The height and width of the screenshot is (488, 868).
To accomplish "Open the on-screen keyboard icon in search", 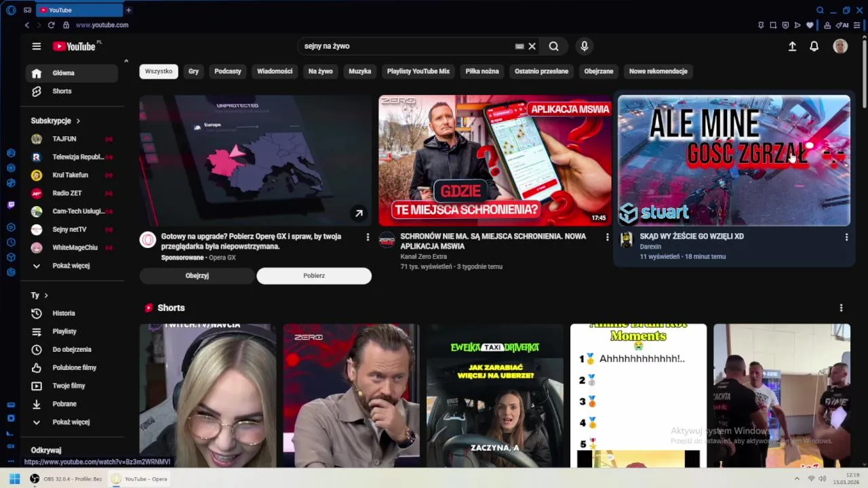I will pos(519,46).
